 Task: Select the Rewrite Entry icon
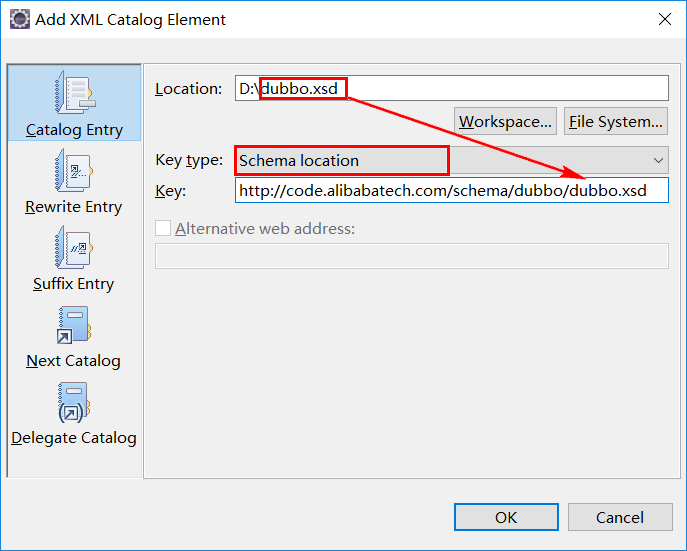(x=74, y=171)
